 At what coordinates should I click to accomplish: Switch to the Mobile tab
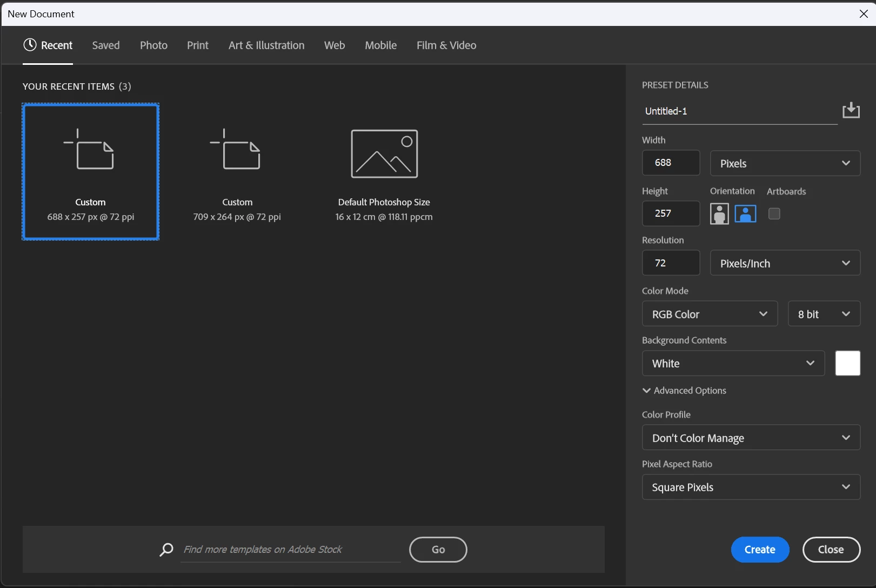click(x=381, y=45)
